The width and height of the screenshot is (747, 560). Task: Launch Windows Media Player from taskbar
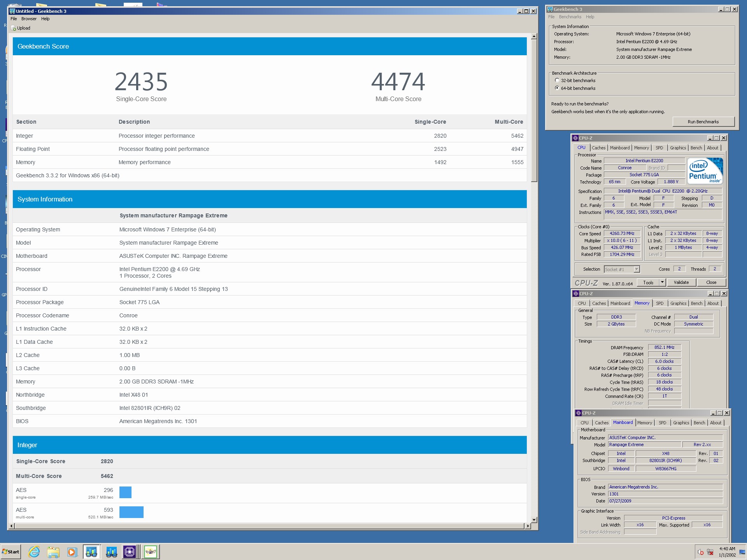(x=72, y=551)
